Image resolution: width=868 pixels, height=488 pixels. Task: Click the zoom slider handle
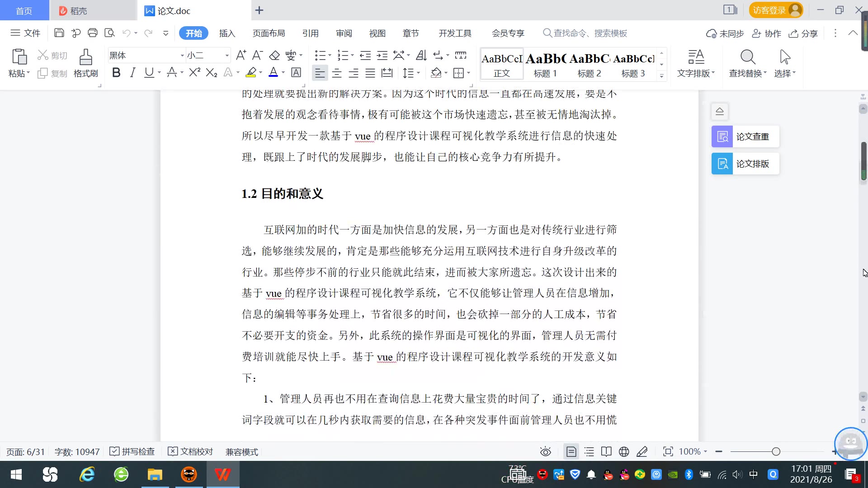776,452
